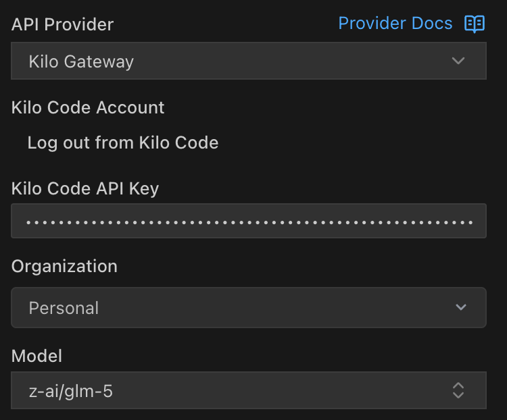Image resolution: width=507 pixels, height=420 pixels.
Task: Log out from Kilo Code
Action: coord(123,142)
